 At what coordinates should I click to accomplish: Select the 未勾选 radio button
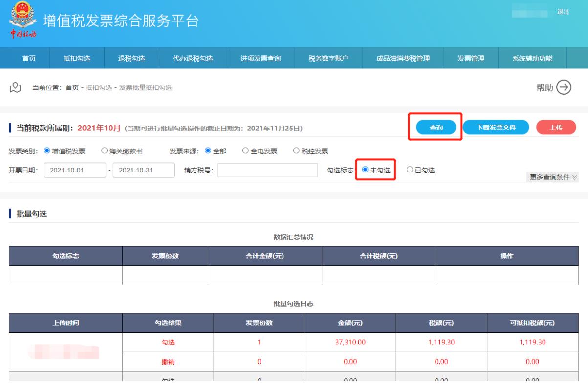(366, 170)
